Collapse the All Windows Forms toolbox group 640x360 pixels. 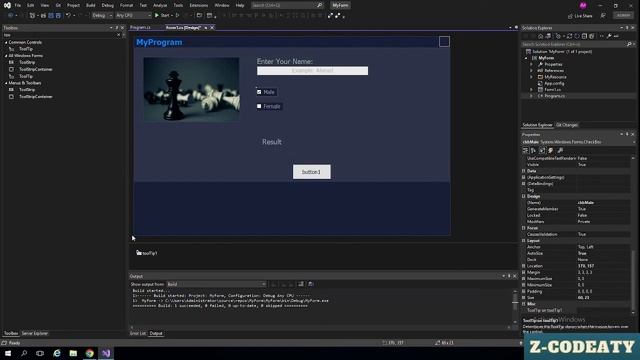[6, 56]
